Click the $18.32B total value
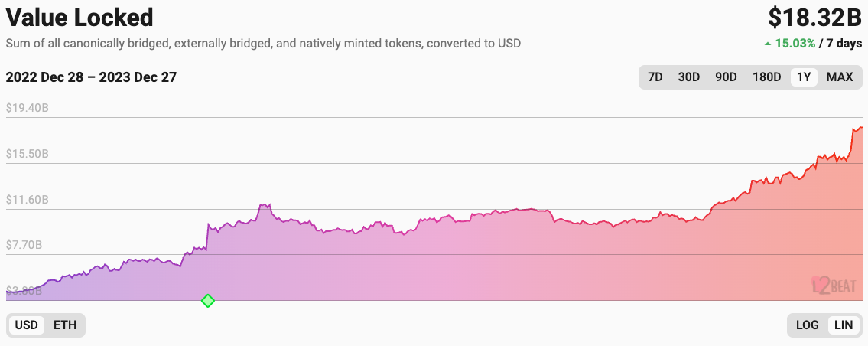This screenshot has height=346, width=868. 814,17
